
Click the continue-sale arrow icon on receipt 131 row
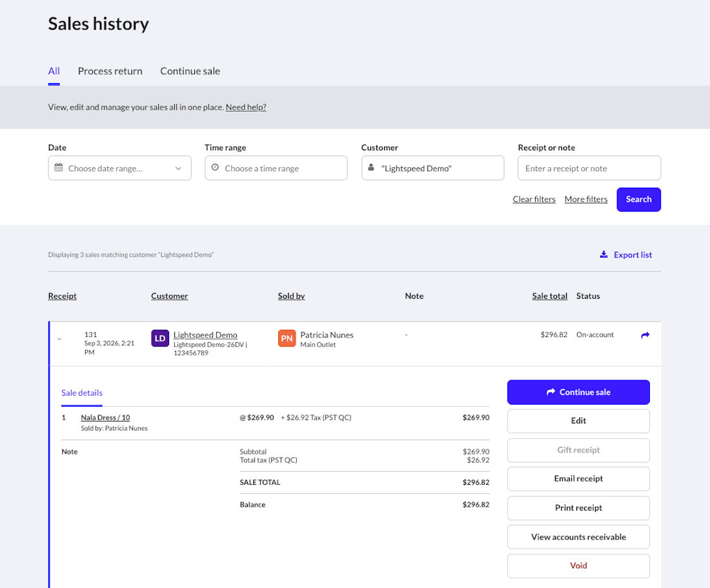(645, 335)
